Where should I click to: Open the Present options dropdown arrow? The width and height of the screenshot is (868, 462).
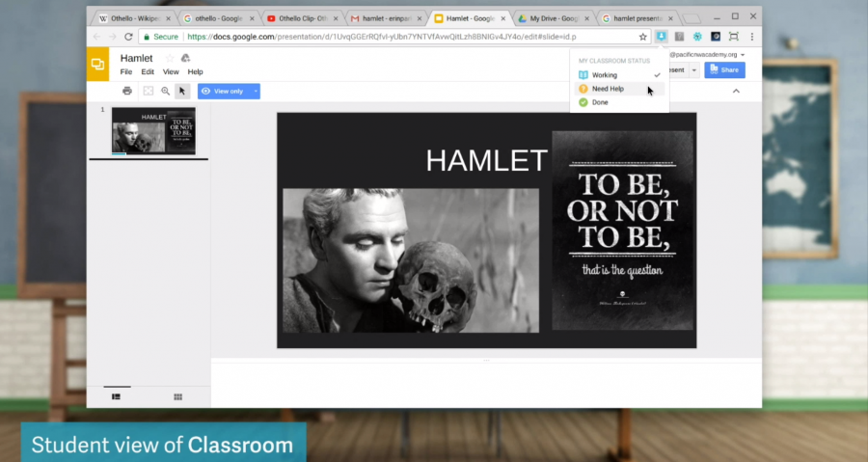tap(693, 70)
